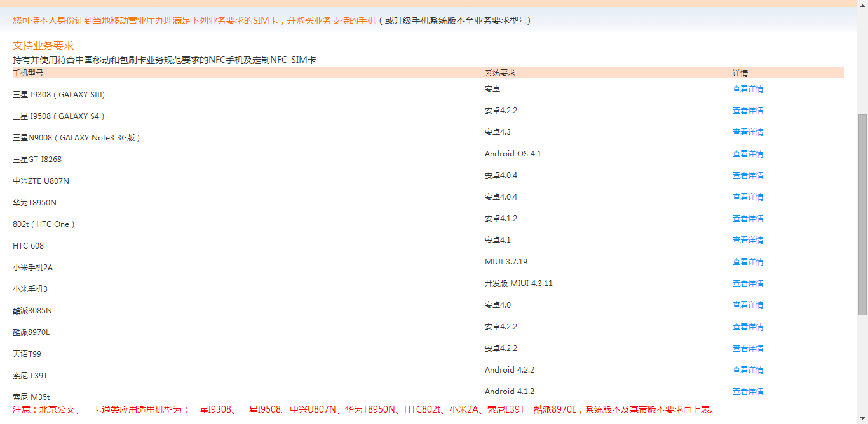Click 查看详情 in the HTC 608T row
868x424 pixels.
pyautogui.click(x=748, y=240)
